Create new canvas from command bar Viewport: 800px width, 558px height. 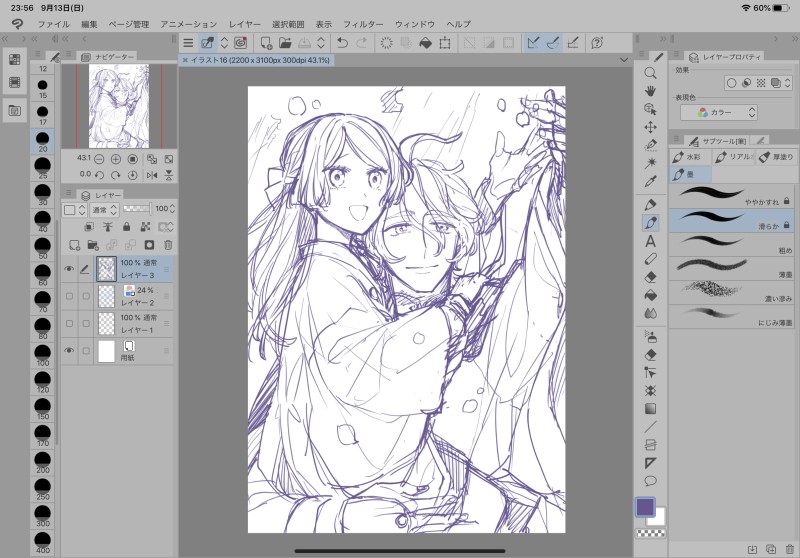(x=266, y=43)
